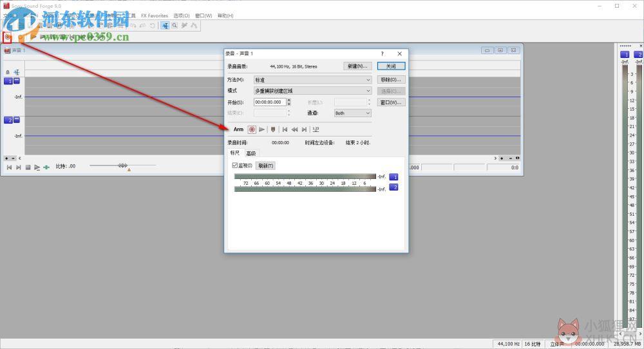This screenshot has width=644, height=349.
Task: Select the Edit tool in main toolbar
Action: 165,26
